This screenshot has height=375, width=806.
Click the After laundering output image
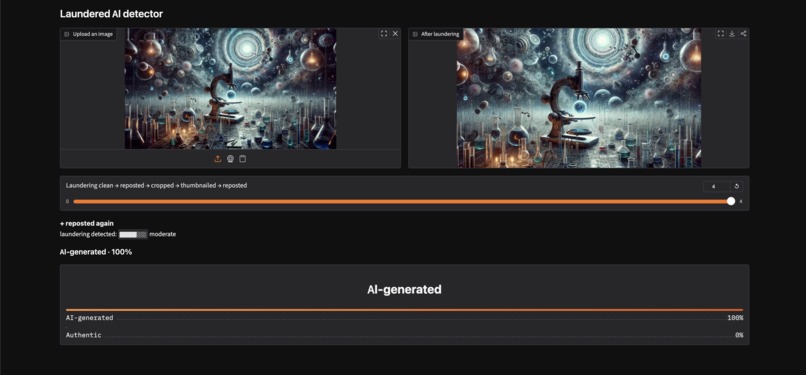pyautogui.click(x=579, y=98)
